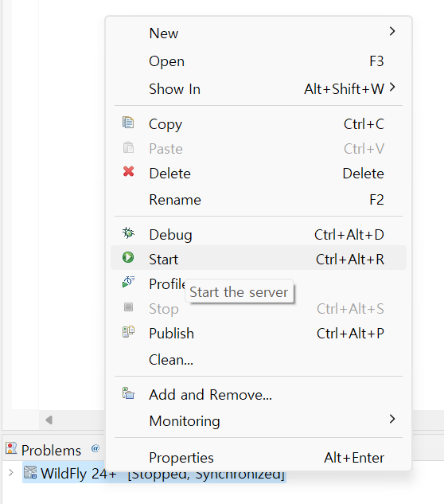
Task: Select the WildFly 24+ server row
Action: coord(154,474)
